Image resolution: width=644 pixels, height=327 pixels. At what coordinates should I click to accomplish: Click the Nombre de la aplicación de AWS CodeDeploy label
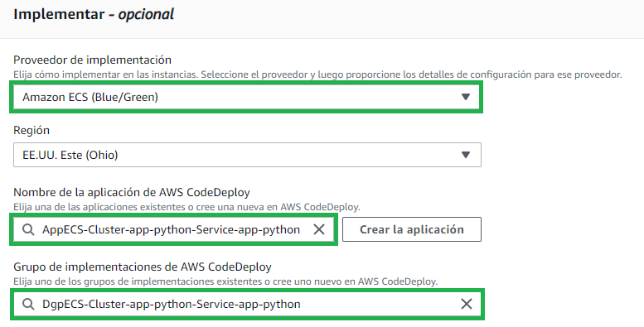(132, 192)
